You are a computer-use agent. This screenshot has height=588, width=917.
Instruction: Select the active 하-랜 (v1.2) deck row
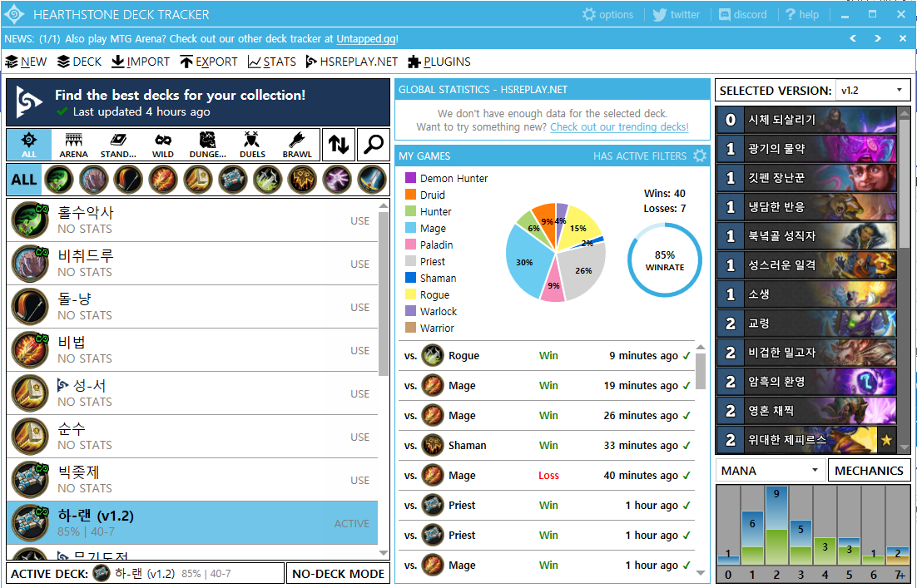[192, 522]
